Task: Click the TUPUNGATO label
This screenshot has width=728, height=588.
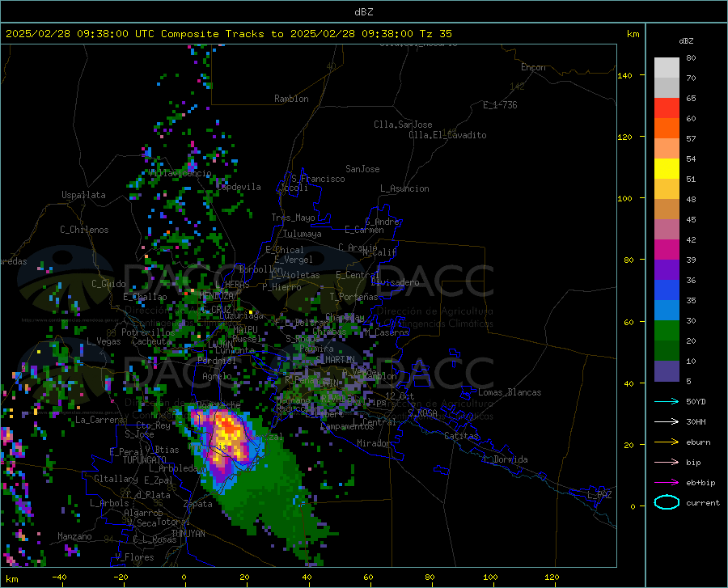Action: click(145, 460)
